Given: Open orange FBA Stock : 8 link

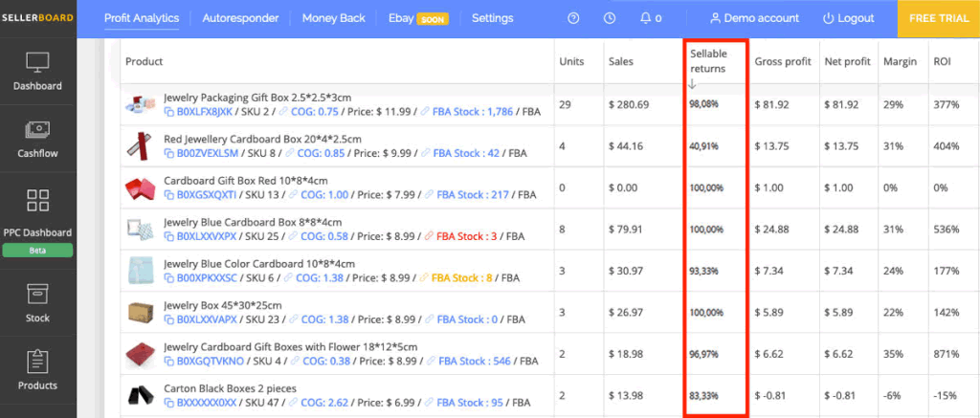Looking at the screenshot, I should tap(462, 278).
